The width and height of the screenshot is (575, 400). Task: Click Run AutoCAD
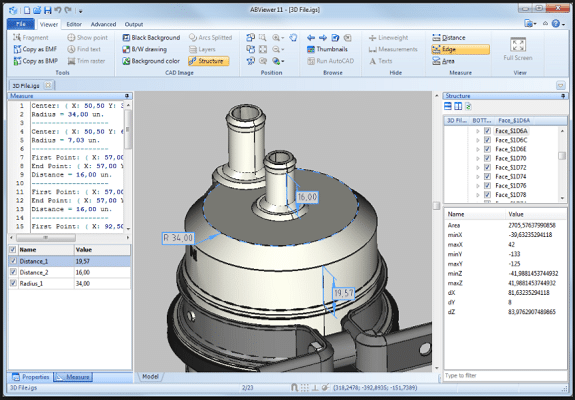click(330, 61)
